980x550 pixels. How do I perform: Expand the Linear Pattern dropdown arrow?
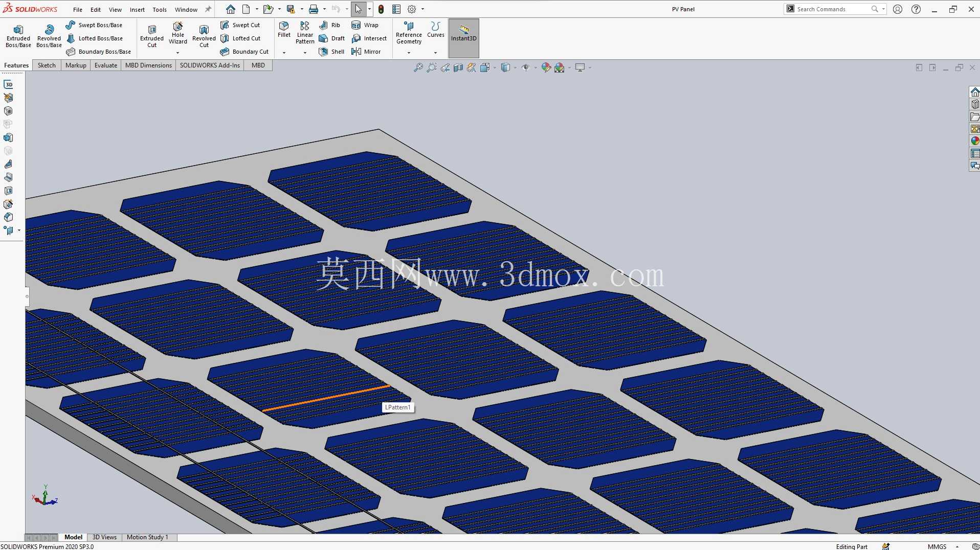305,53
